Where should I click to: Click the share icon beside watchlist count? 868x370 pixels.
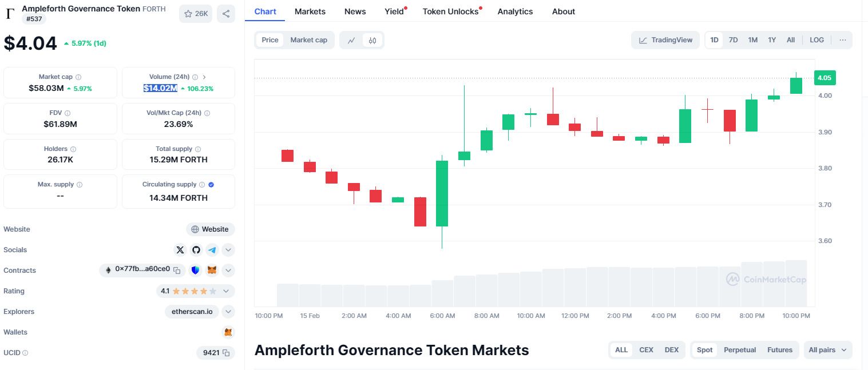coord(226,14)
